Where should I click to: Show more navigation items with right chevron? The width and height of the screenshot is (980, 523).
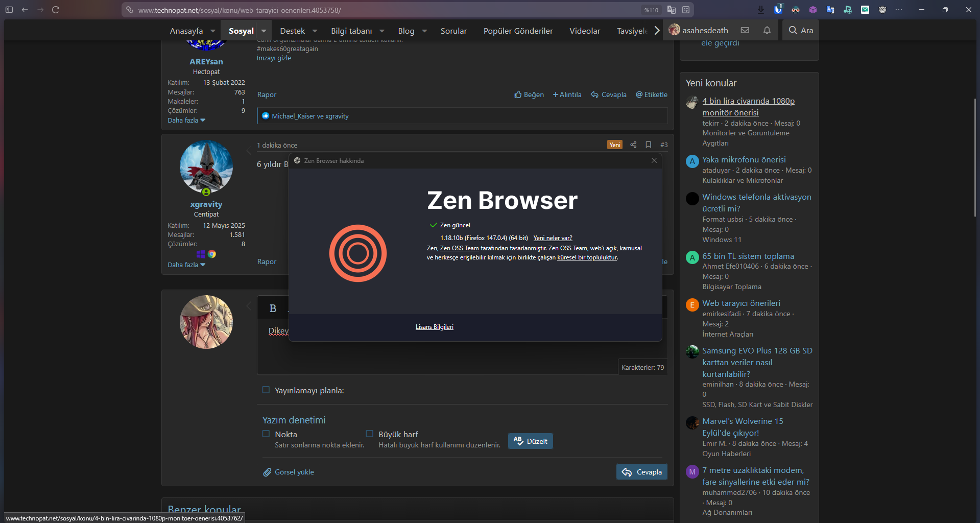657,31
